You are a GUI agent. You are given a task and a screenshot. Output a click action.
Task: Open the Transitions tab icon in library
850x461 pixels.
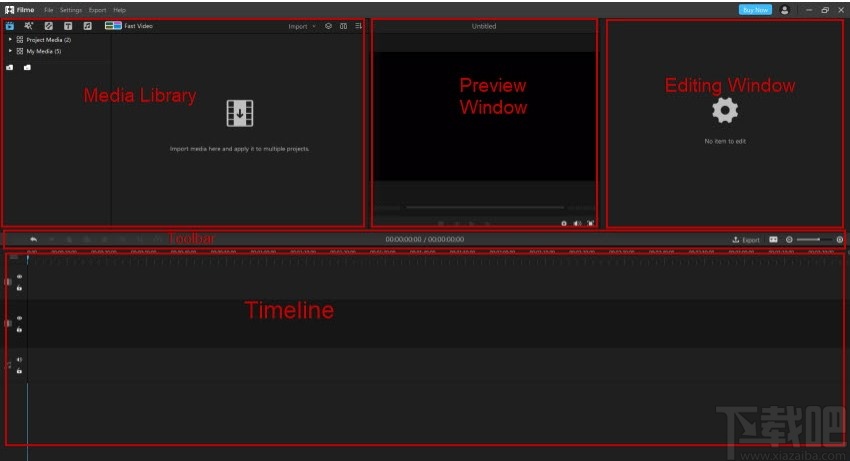(x=48, y=25)
